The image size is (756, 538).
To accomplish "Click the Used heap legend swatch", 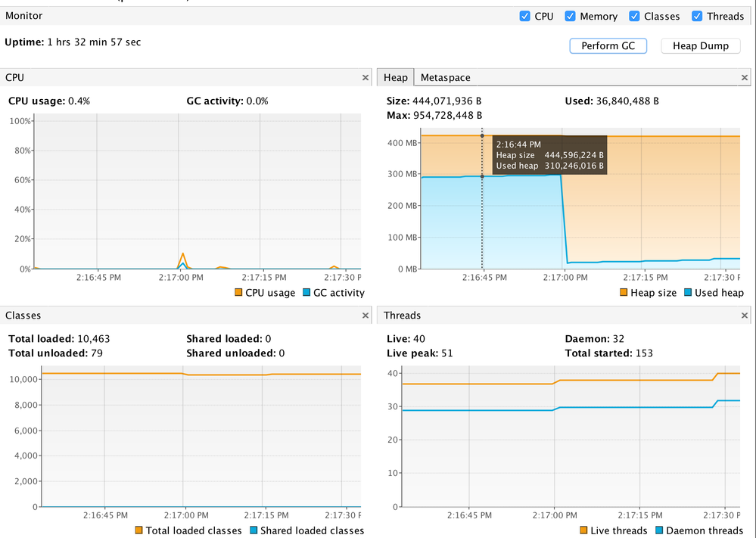I will (x=688, y=292).
